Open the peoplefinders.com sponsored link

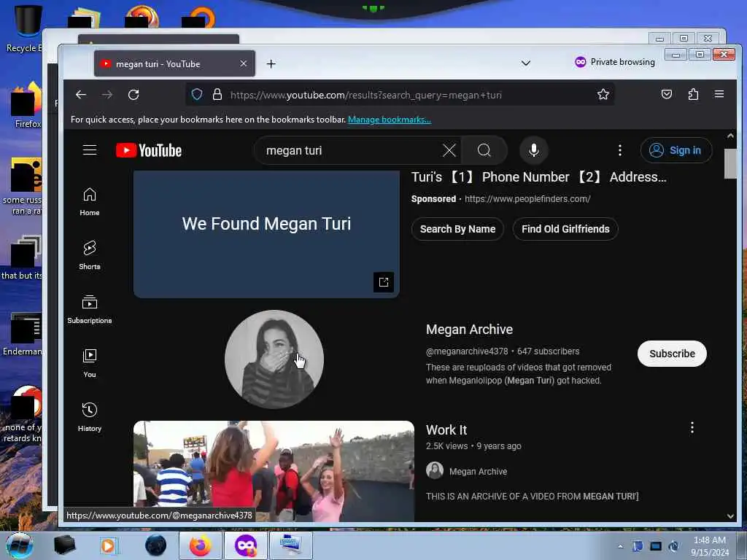(x=527, y=199)
